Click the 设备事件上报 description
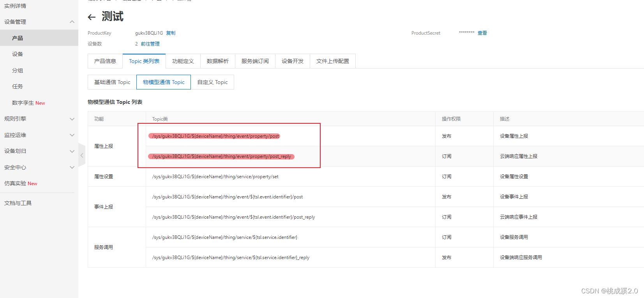 [x=514, y=197]
